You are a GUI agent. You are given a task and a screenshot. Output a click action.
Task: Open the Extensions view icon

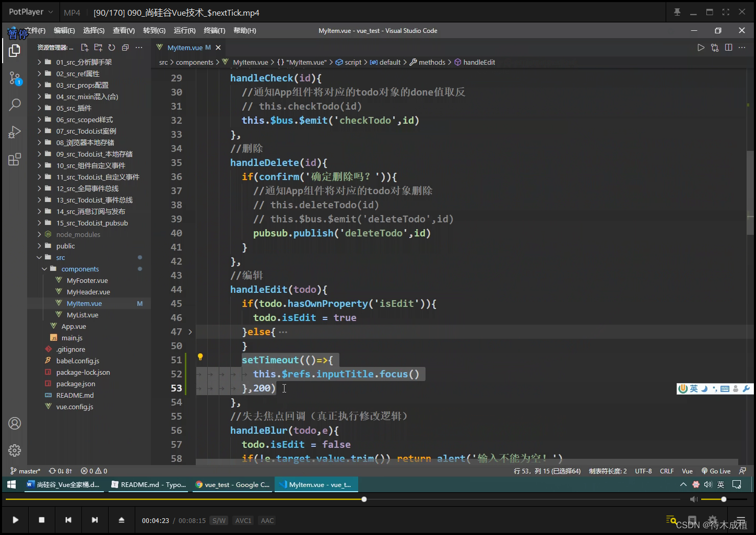click(x=15, y=159)
